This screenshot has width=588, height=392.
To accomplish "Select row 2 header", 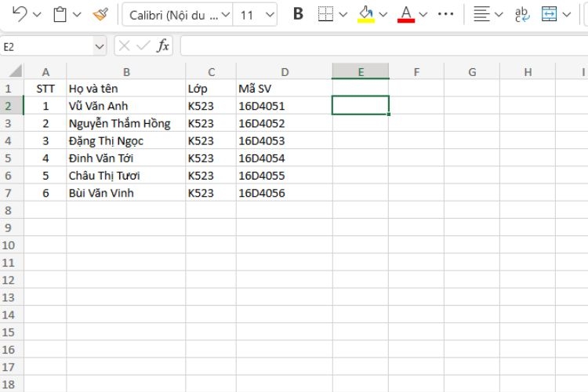I will pos(12,106).
